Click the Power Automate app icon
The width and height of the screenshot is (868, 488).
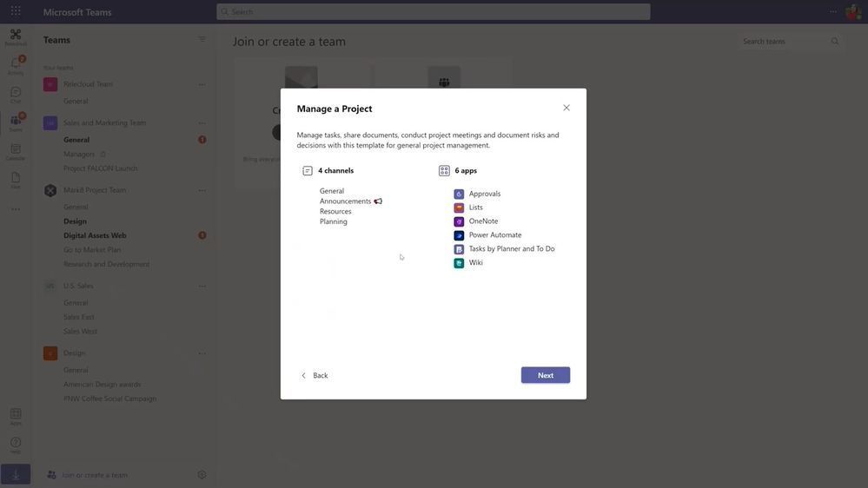tap(459, 235)
